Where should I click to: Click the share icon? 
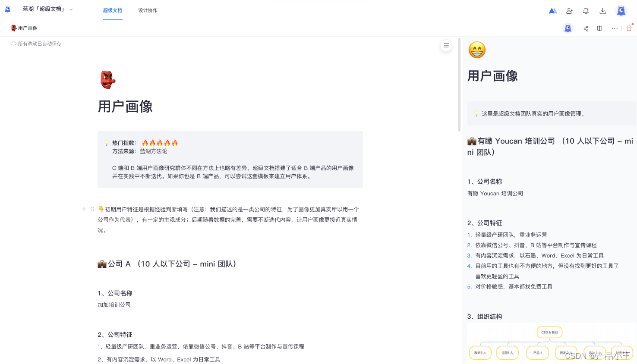point(586,28)
